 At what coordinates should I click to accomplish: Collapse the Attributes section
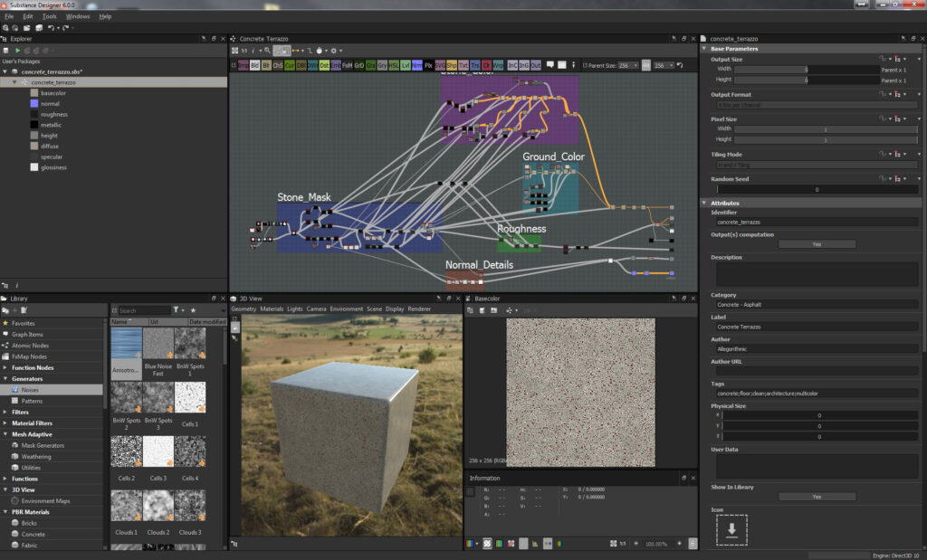(x=704, y=203)
